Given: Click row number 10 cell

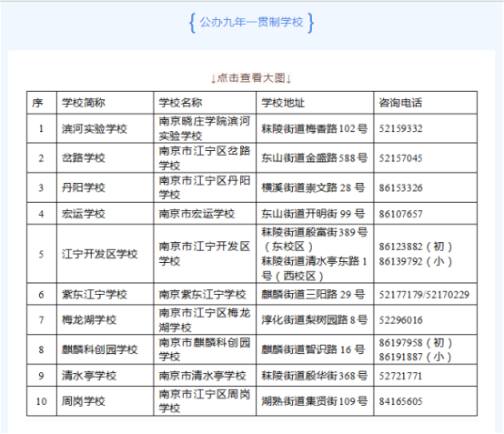Looking at the screenshot, I should pos(42,401).
